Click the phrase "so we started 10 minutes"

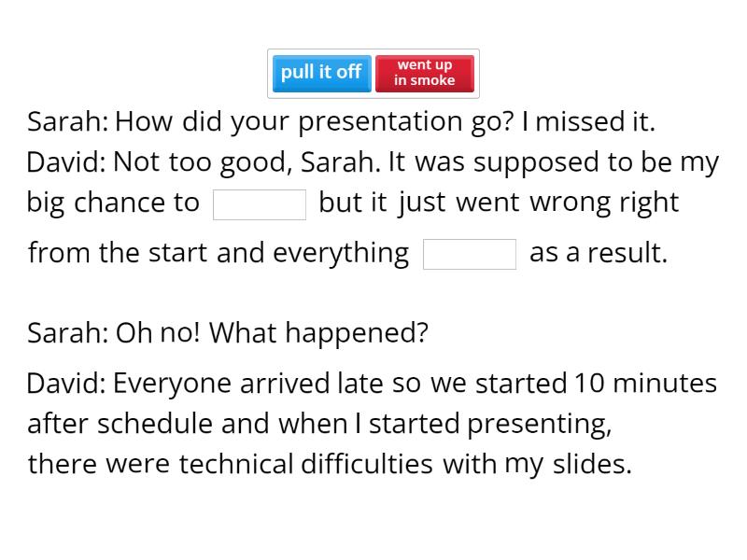pos(555,384)
